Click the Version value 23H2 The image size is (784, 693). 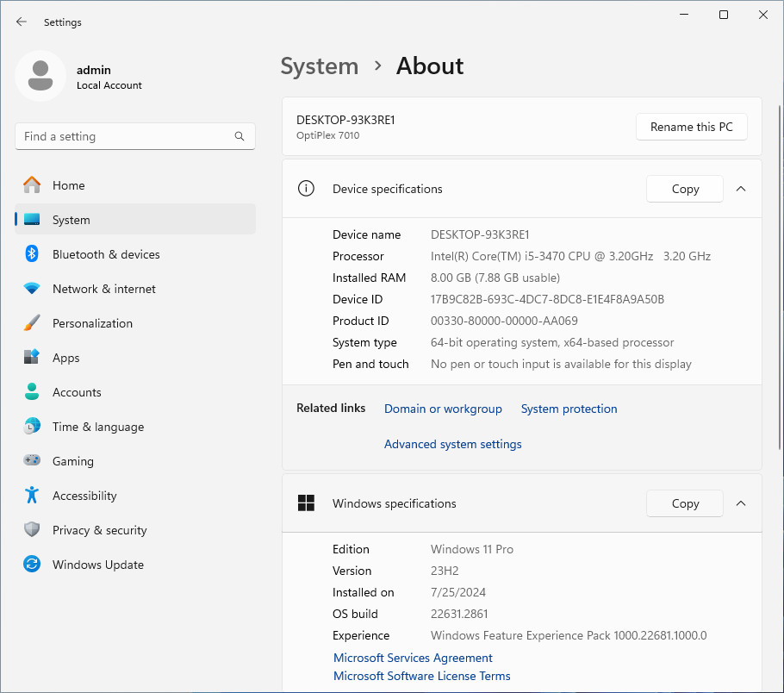445,571
